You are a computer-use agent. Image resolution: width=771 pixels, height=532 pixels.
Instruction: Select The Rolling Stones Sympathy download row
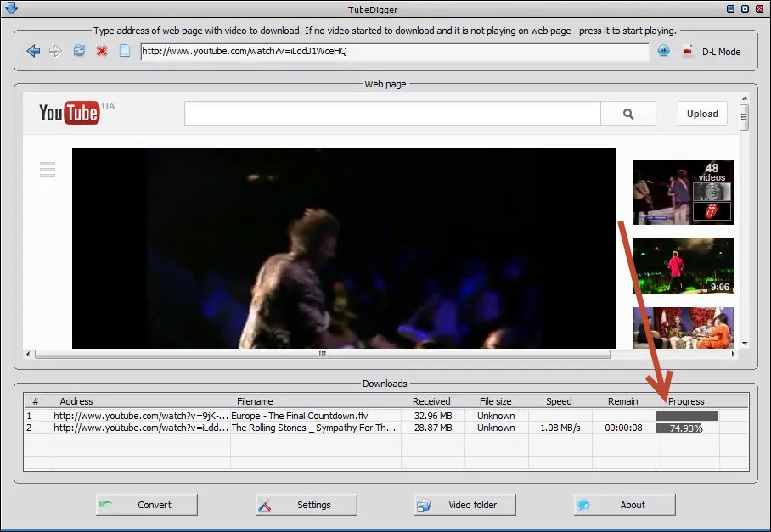coord(386,428)
